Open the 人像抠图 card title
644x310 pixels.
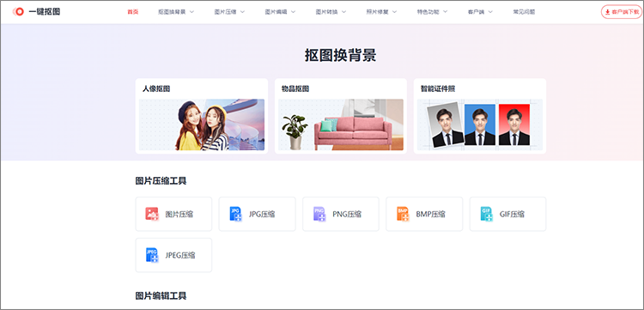coord(156,88)
